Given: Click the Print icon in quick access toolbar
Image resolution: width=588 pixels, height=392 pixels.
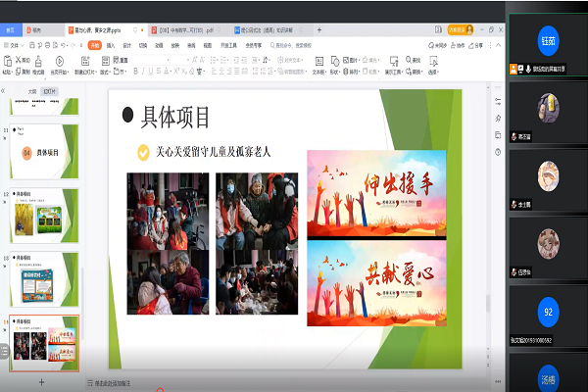Looking at the screenshot, I should [x=48, y=45].
